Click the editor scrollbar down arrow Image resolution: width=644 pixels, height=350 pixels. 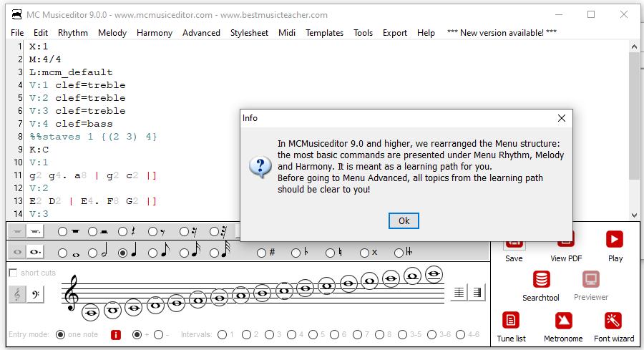pos(634,215)
